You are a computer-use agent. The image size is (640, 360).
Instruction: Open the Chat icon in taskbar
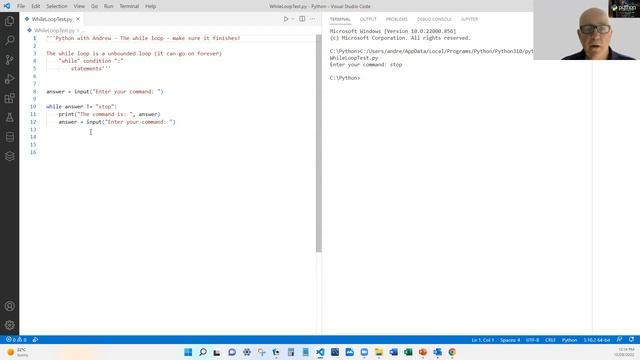point(232,352)
